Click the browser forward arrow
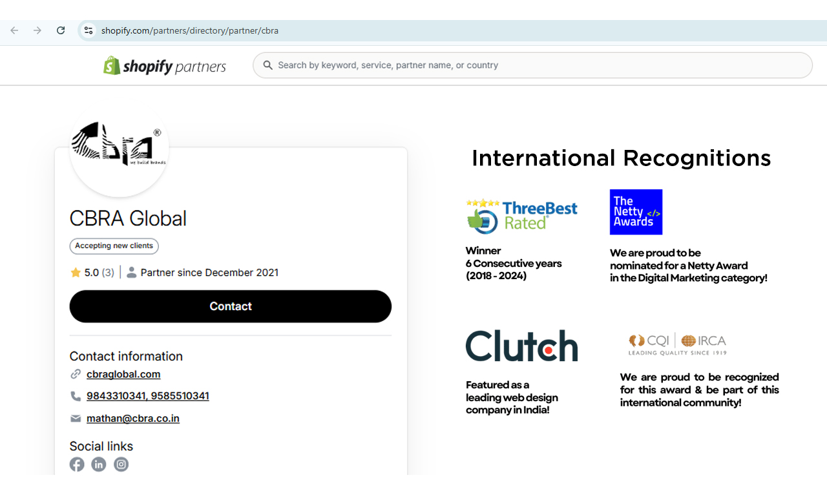Image resolution: width=827 pixels, height=504 pixels. coord(37,30)
